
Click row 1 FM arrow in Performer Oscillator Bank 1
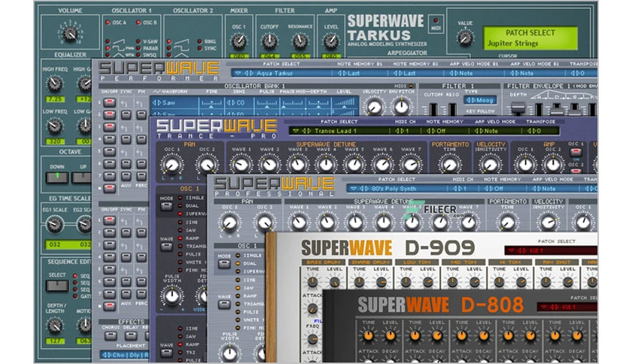[141, 103]
